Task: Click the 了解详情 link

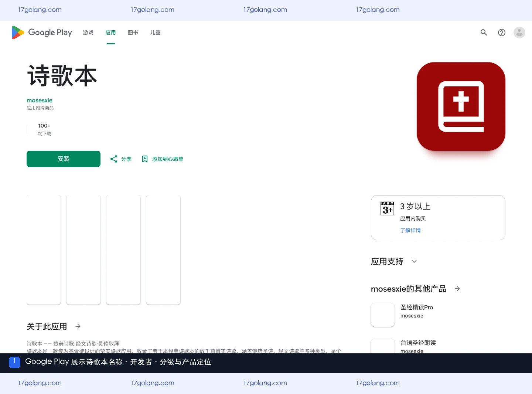Action: coord(410,230)
